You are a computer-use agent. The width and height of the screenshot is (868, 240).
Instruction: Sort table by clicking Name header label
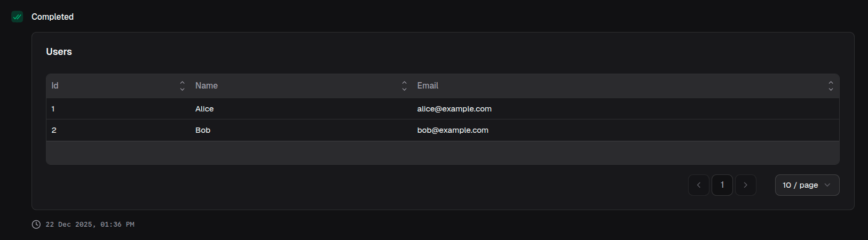207,86
